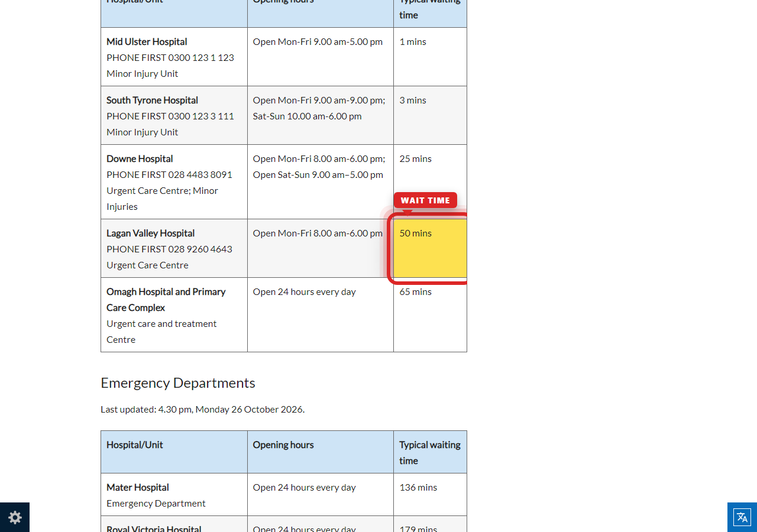The image size is (757, 532).
Task: Select 'Open Mon-Fri 9.00 am-9.00 pm;' text
Action: [319, 100]
